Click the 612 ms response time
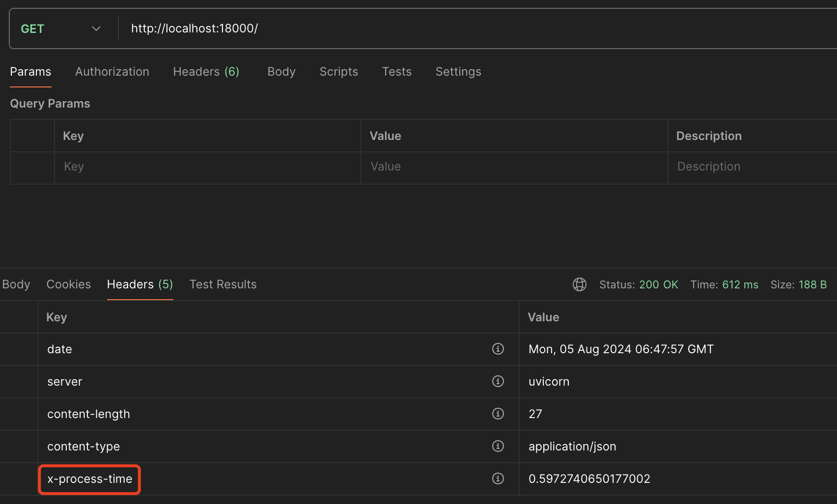This screenshot has height=504, width=837. click(740, 285)
